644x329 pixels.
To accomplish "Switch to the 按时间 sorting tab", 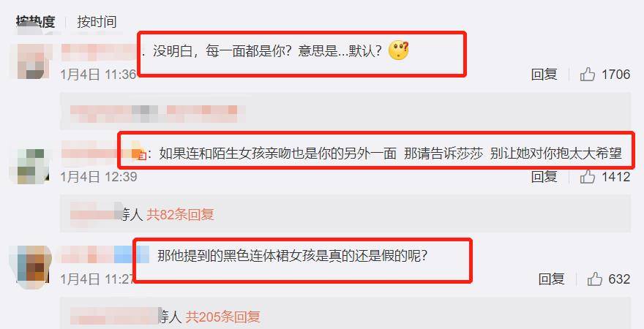I will (97, 22).
